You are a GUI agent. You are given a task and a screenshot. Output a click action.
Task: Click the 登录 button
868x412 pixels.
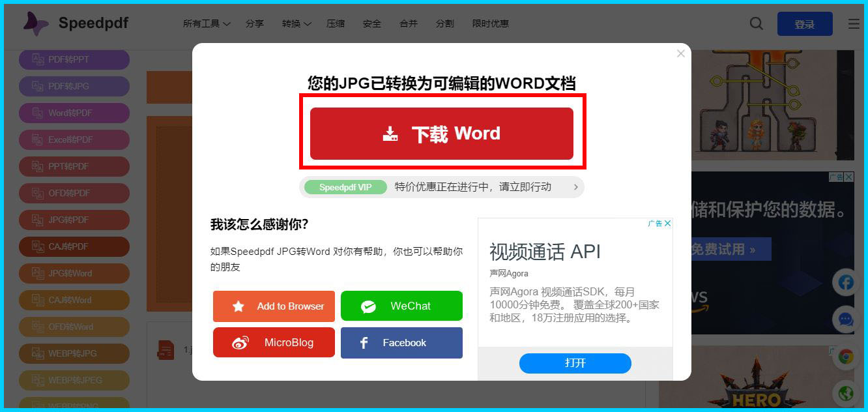[805, 23]
